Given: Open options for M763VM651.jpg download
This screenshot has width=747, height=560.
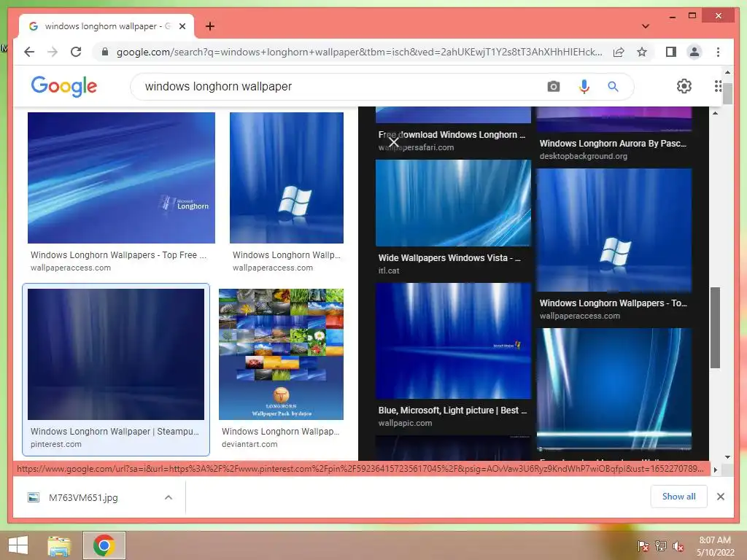Looking at the screenshot, I should tap(169, 497).
